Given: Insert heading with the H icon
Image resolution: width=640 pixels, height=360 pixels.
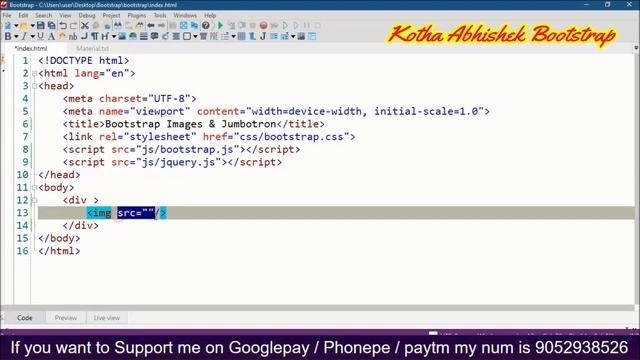Looking at the screenshot, I should [x=104, y=36].
